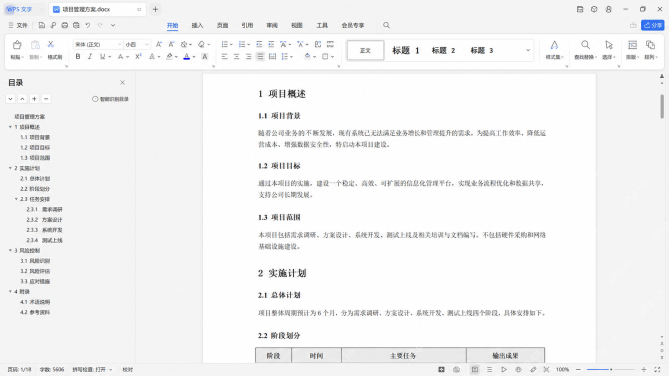
Task: Align text left
Action: pyautogui.click(x=224, y=57)
